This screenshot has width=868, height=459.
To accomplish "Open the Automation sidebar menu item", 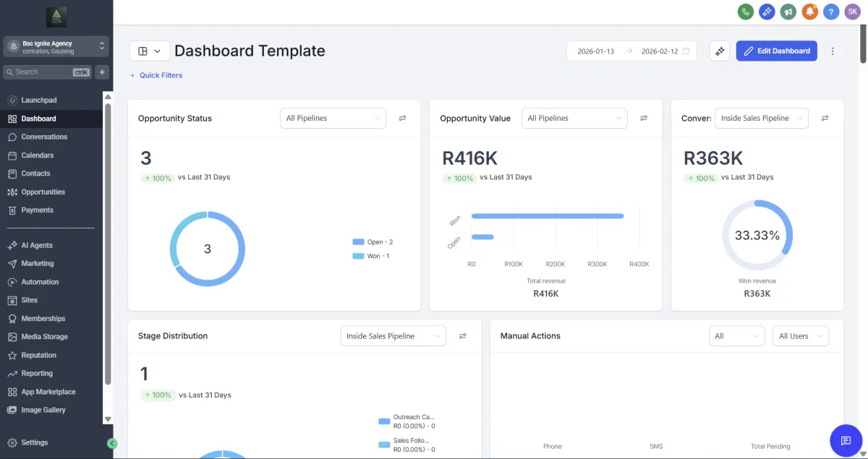I will (x=40, y=282).
